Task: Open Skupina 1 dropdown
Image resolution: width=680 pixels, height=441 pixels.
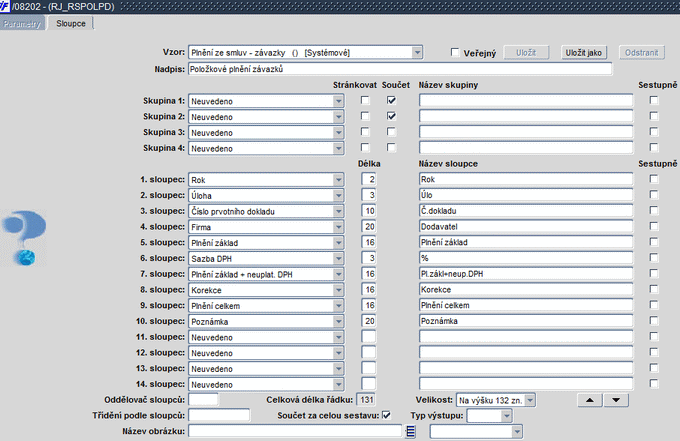Action: (x=338, y=101)
